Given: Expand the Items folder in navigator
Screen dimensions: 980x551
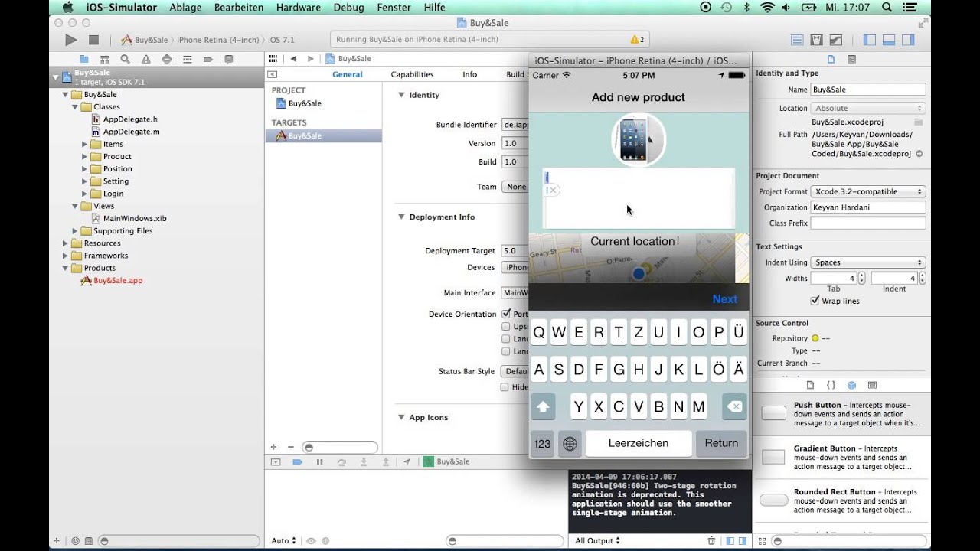Looking at the screenshot, I should pyautogui.click(x=84, y=144).
